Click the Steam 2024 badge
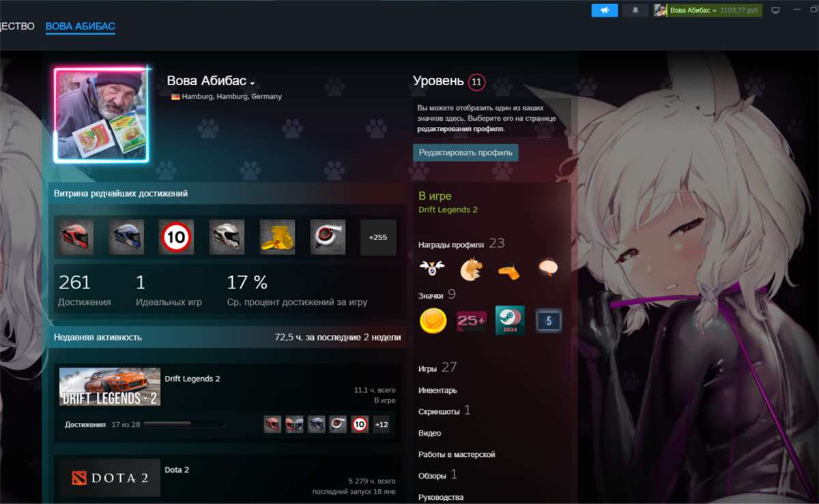This screenshot has width=819, height=504. point(510,320)
